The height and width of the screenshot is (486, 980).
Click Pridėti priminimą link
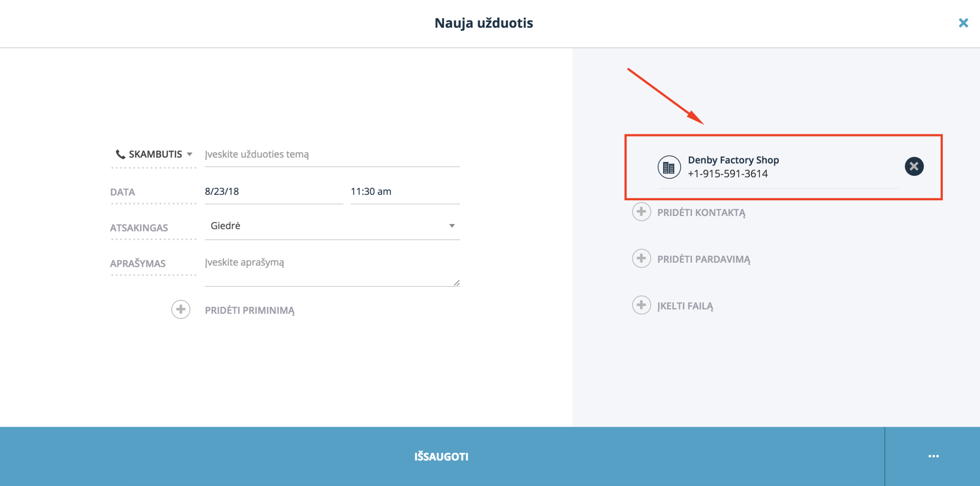click(x=250, y=310)
